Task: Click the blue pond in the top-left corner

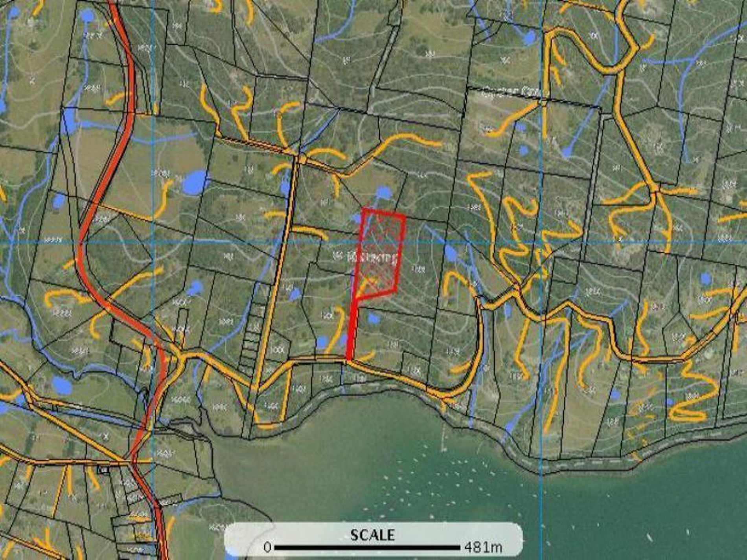Action: coord(86,16)
